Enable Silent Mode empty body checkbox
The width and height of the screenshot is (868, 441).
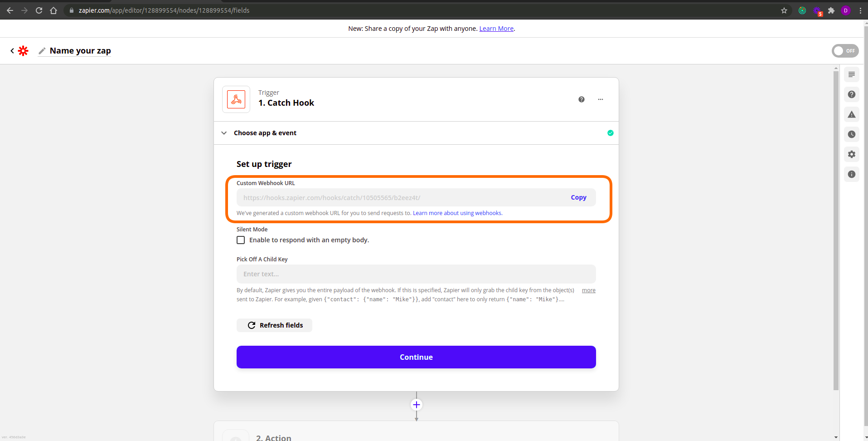coord(241,240)
